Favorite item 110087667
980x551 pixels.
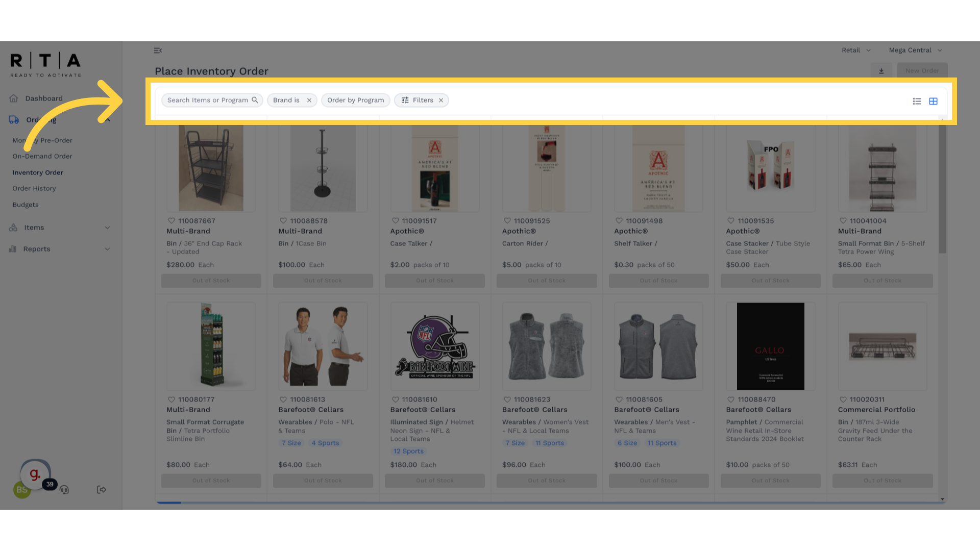click(171, 221)
